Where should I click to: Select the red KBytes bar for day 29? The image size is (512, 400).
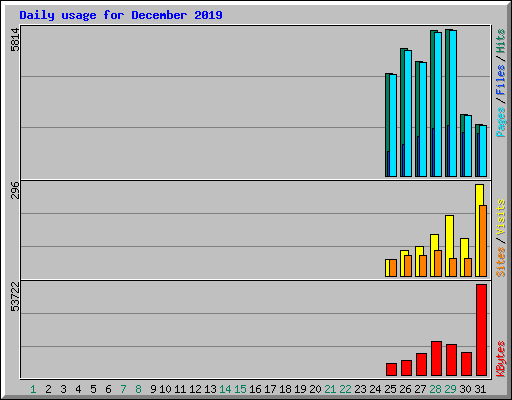(x=451, y=360)
